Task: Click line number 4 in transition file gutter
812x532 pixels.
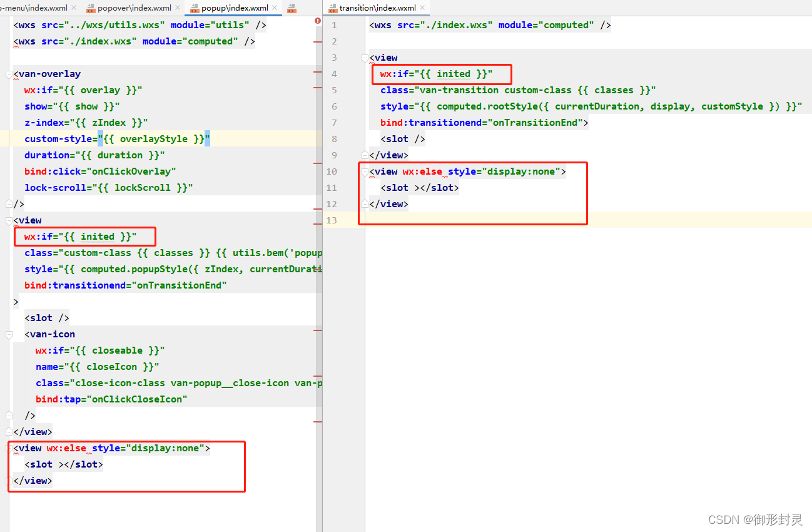Action: click(x=334, y=74)
